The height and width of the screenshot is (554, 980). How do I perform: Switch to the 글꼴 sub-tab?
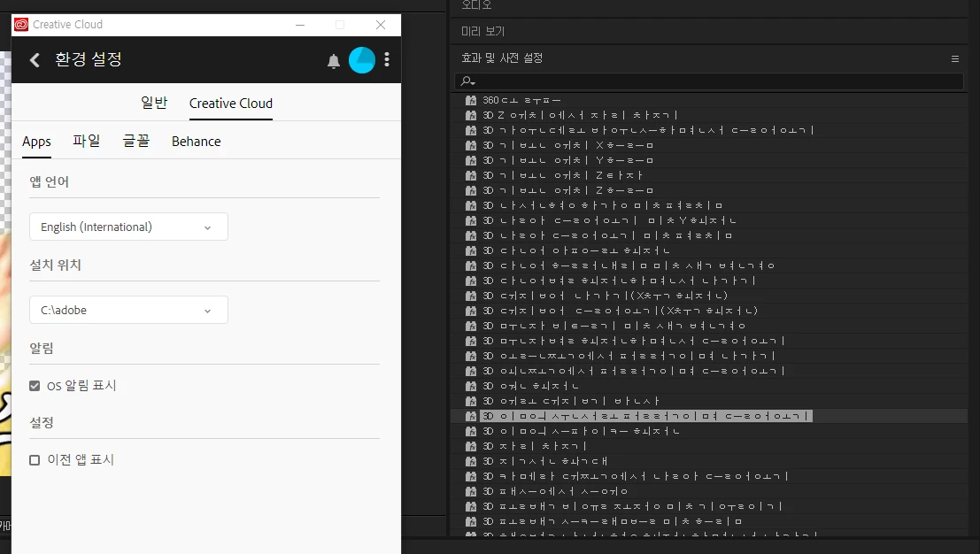136,141
